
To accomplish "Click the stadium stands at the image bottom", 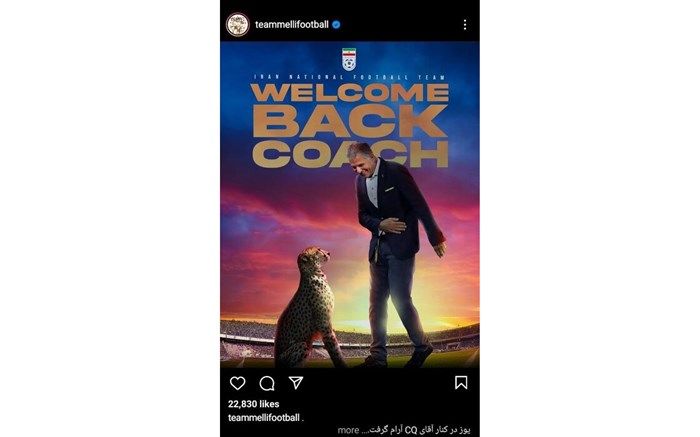I will coord(350,341).
